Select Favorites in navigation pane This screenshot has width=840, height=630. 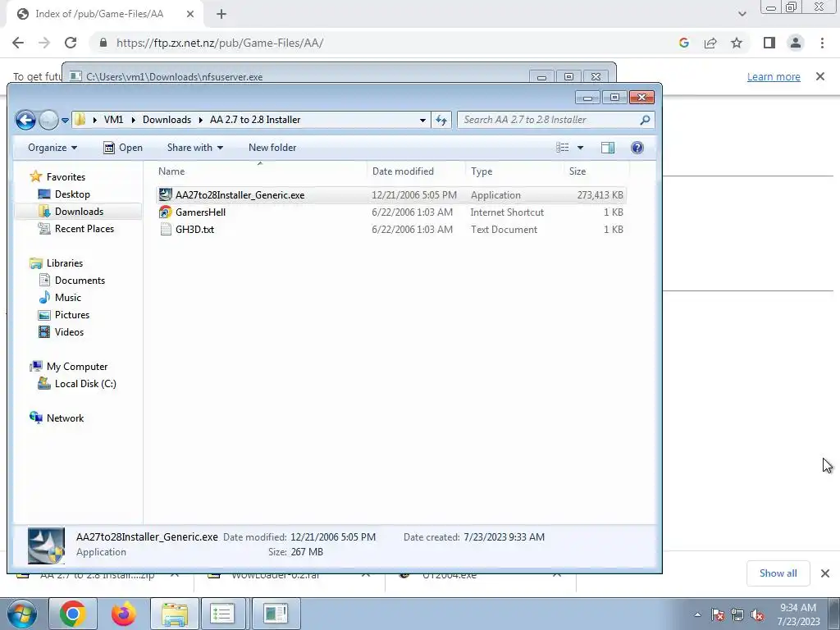point(66,177)
